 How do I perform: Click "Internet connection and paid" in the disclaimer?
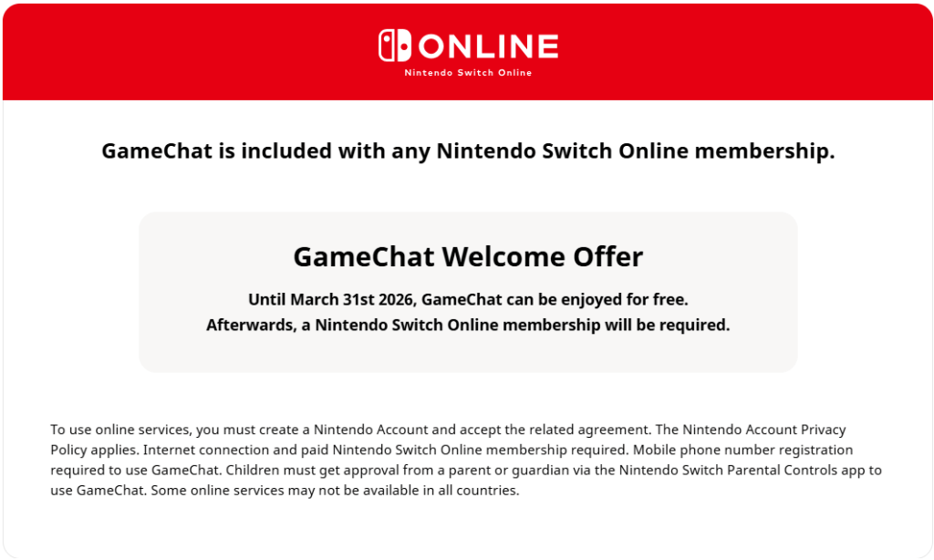pos(236,450)
